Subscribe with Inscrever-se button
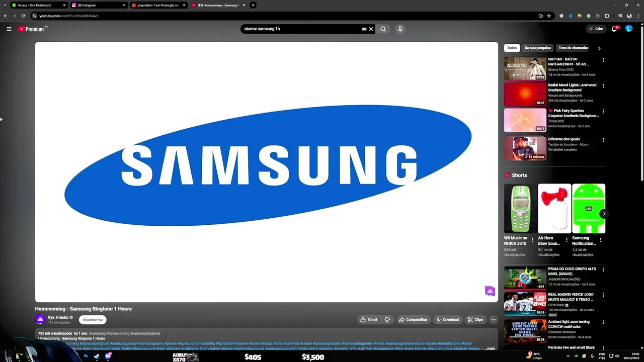 point(93,319)
